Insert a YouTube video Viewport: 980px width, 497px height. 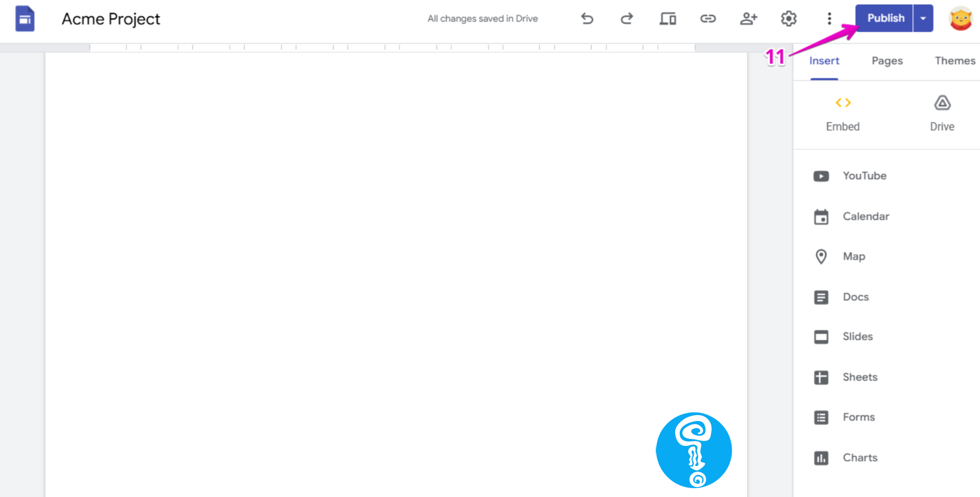click(864, 176)
